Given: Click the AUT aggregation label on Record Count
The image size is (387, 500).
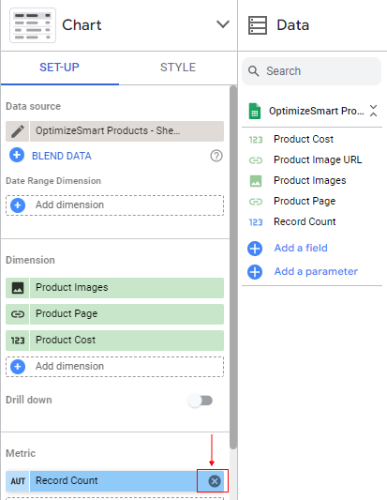Looking at the screenshot, I should coord(18,481).
